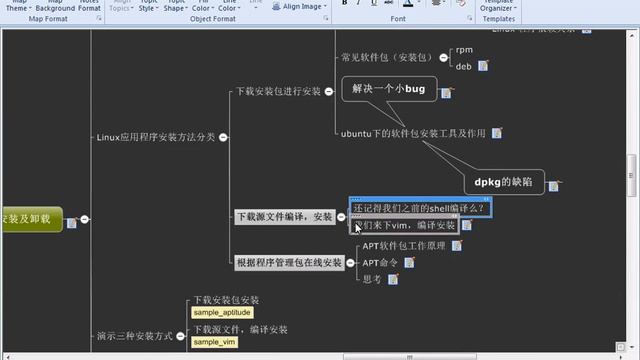Click the Align Image icon
Viewport: 640px width, 360px height.
[276, 6]
